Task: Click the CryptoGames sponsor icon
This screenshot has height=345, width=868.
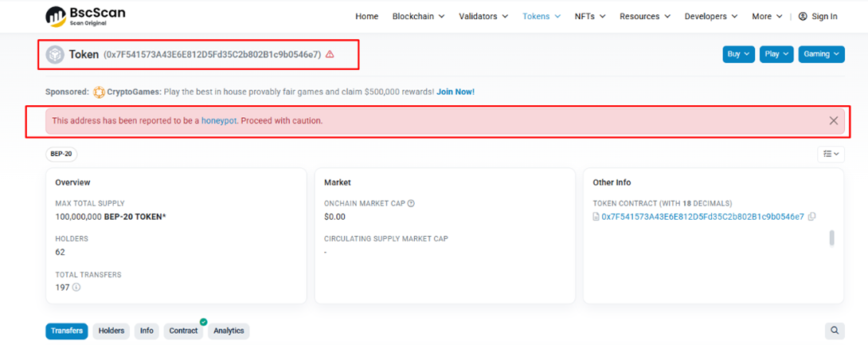Action: tap(99, 92)
